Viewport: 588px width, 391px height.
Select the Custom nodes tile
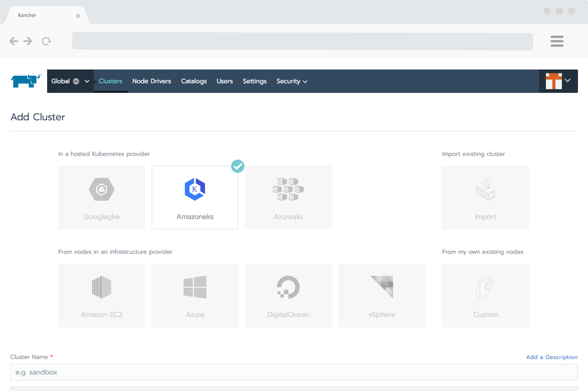[x=485, y=295]
